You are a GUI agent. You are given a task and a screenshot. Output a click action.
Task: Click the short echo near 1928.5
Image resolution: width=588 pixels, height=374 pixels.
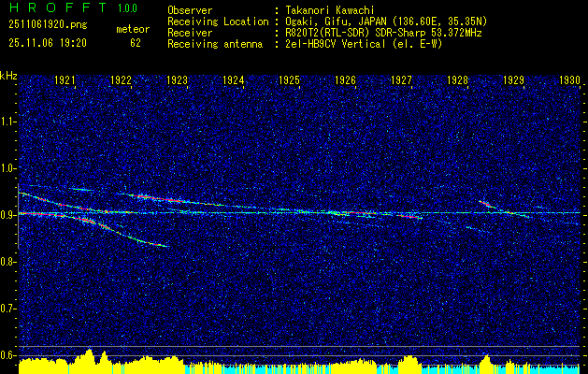[487, 205]
